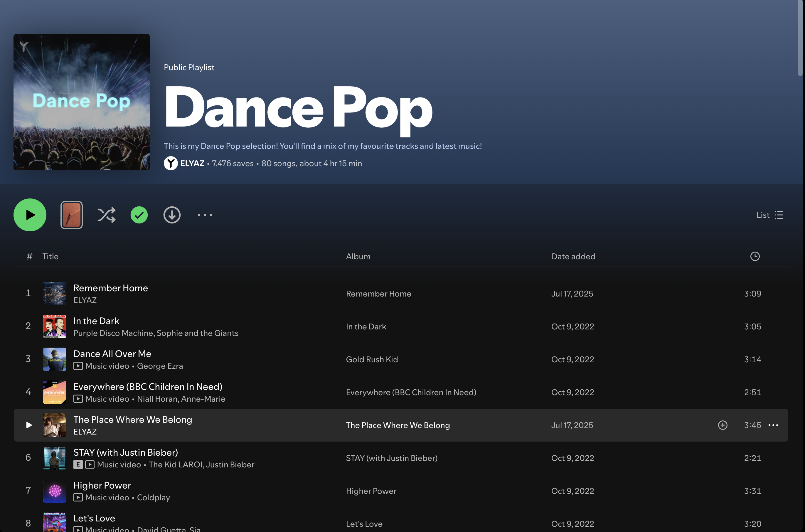
Task: Click the playlist Download icon
Action: 172,215
